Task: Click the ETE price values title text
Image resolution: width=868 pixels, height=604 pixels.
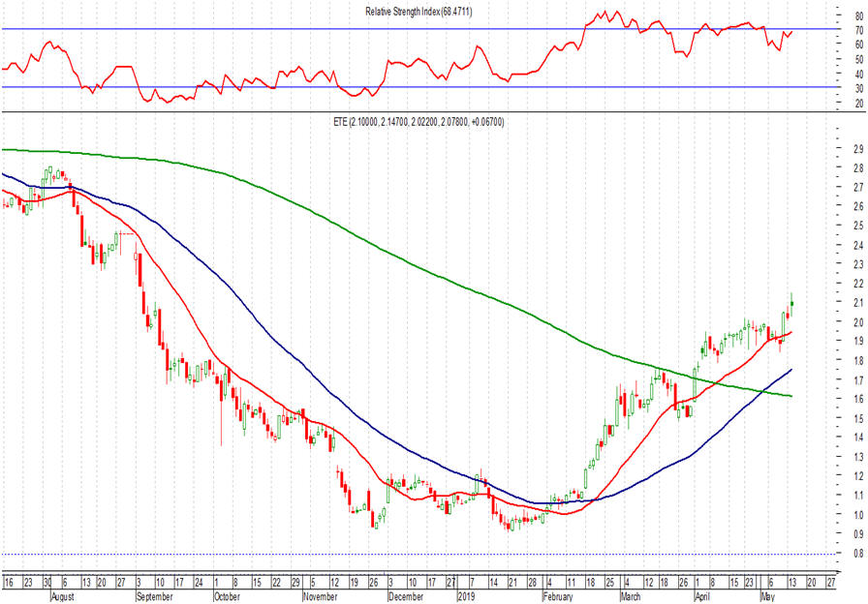Action: tap(418, 122)
